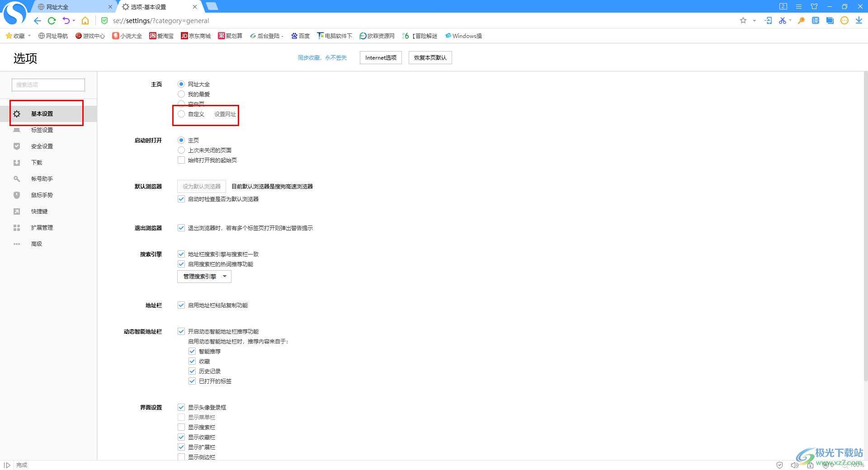Expand the 管理搜索引擎 dropdown
868x470 pixels.
pyautogui.click(x=204, y=277)
